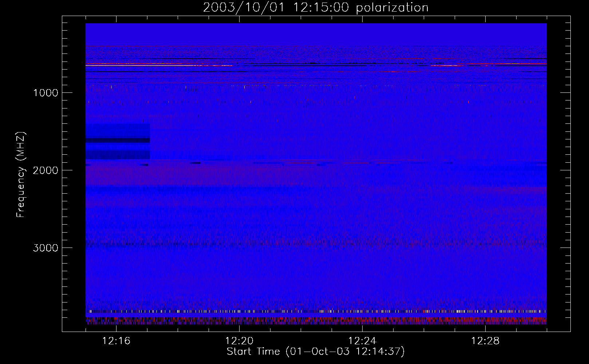Select the 'Frequency (MHZ)' y-axis label
589x364 pixels.
point(21,174)
